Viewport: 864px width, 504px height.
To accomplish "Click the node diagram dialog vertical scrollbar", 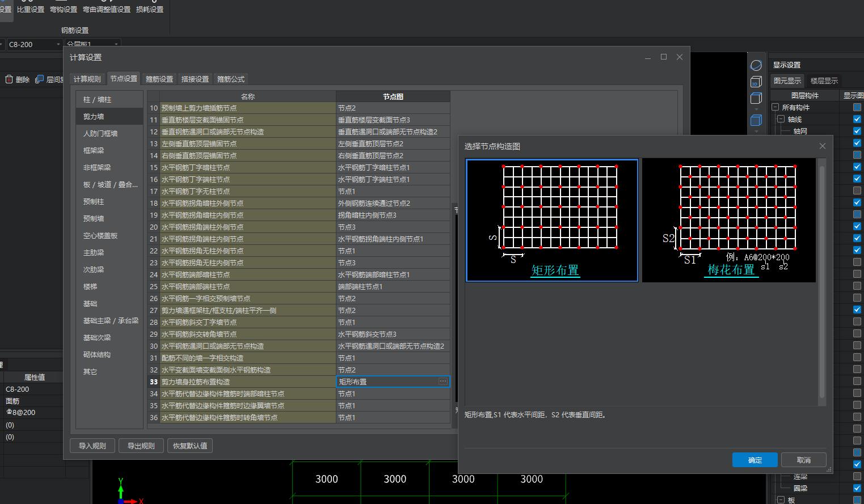I will point(822,281).
